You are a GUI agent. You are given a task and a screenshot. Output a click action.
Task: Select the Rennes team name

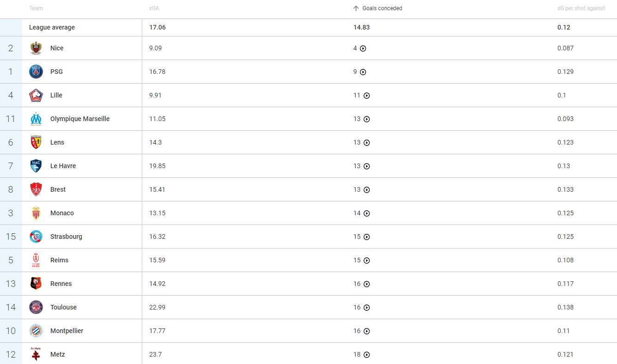click(61, 284)
